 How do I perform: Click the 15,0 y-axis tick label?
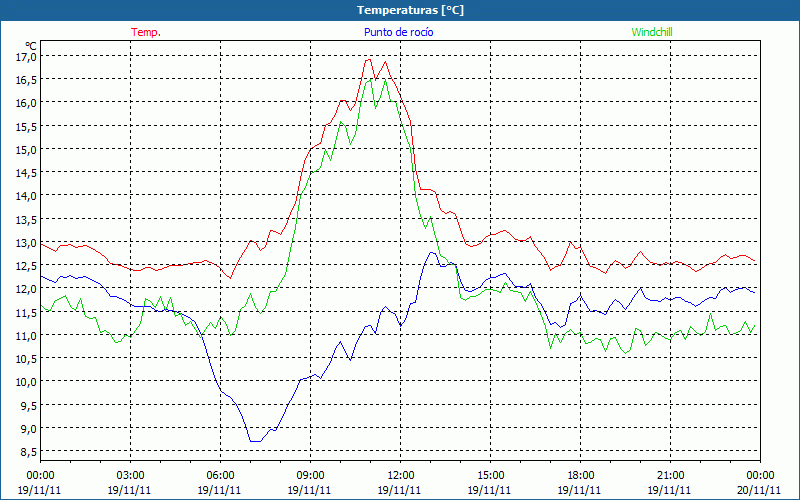click(25, 150)
